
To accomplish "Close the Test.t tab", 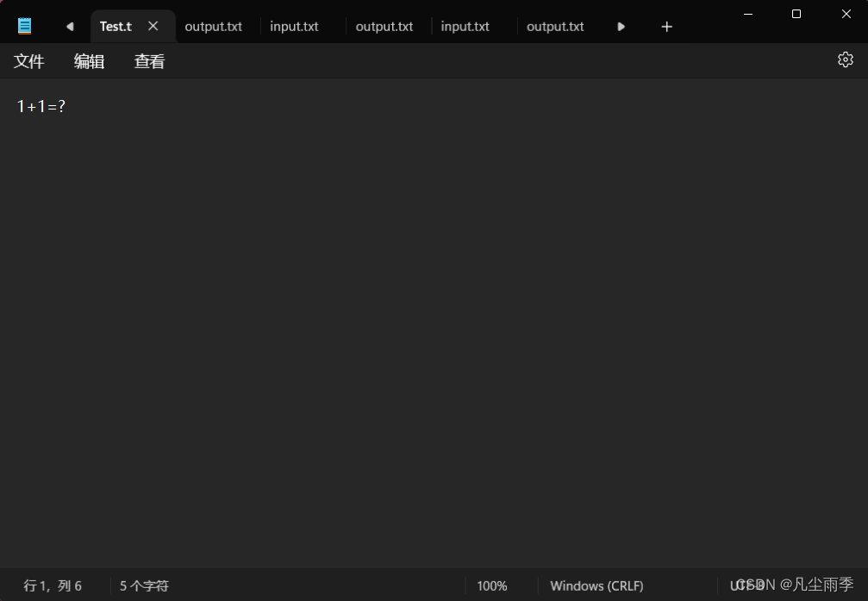I will 153,26.
